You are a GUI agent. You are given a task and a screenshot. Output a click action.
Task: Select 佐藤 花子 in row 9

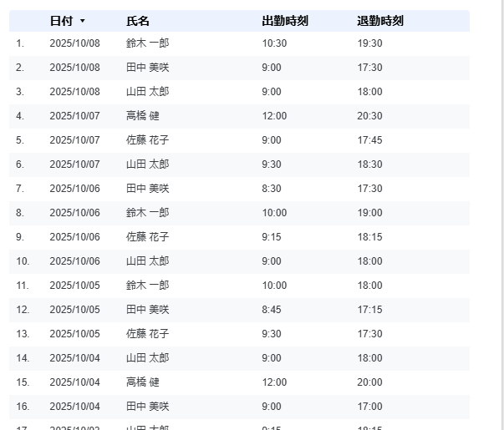[147, 237]
